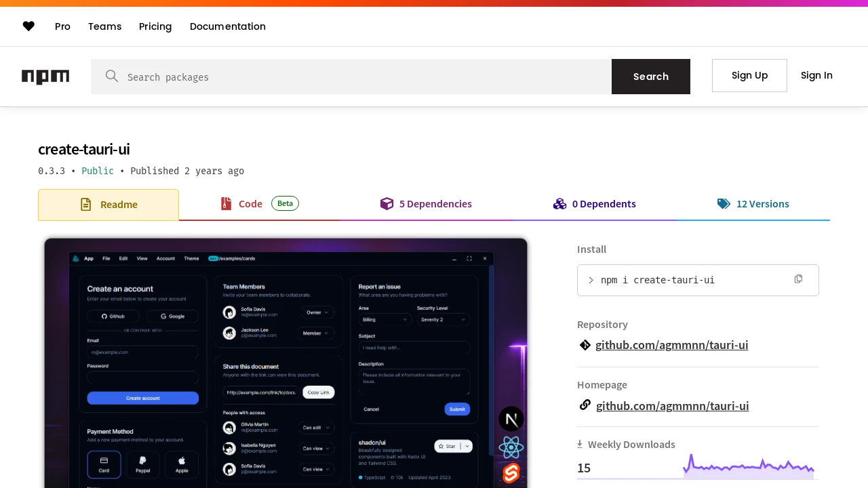Click the Next.js logo in the preview image
Viewport: 868px width, 488px height.
[x=511, y=419]
